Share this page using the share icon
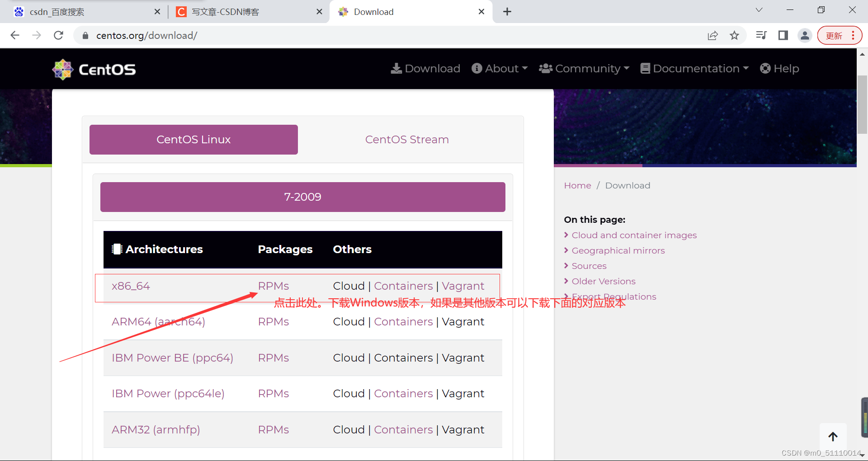The height and width of the screenshot is (461, 868). (713, 35)
